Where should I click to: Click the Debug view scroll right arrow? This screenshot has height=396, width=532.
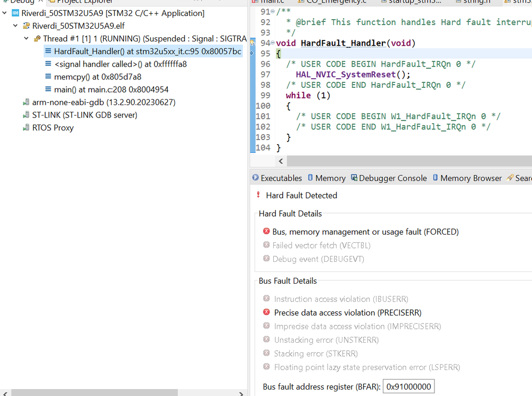pyautogui.click(x=241, y=393)
